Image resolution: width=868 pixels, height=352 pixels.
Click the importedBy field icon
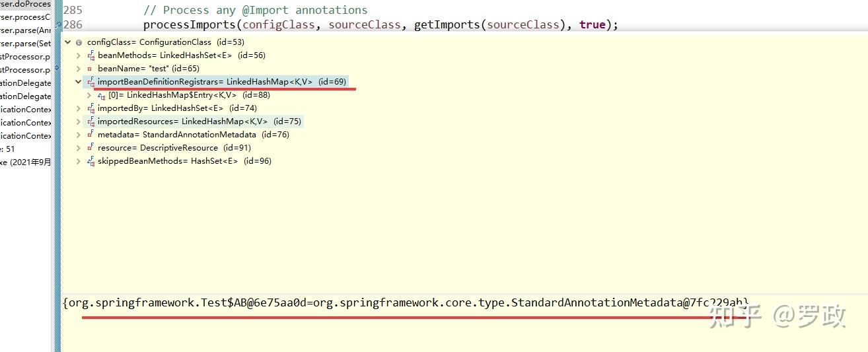pyautogui.click(x=90, y=108)
